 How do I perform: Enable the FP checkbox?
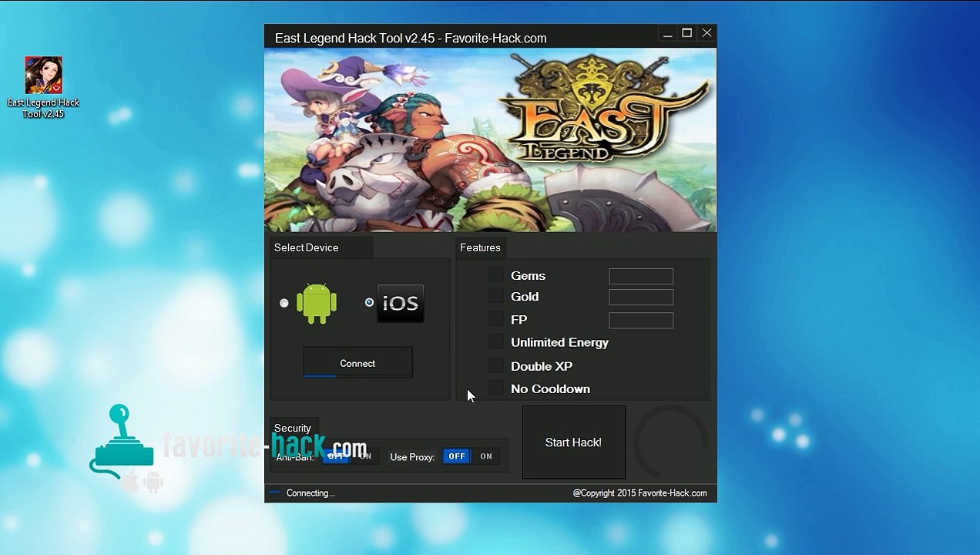click(495, 318)
